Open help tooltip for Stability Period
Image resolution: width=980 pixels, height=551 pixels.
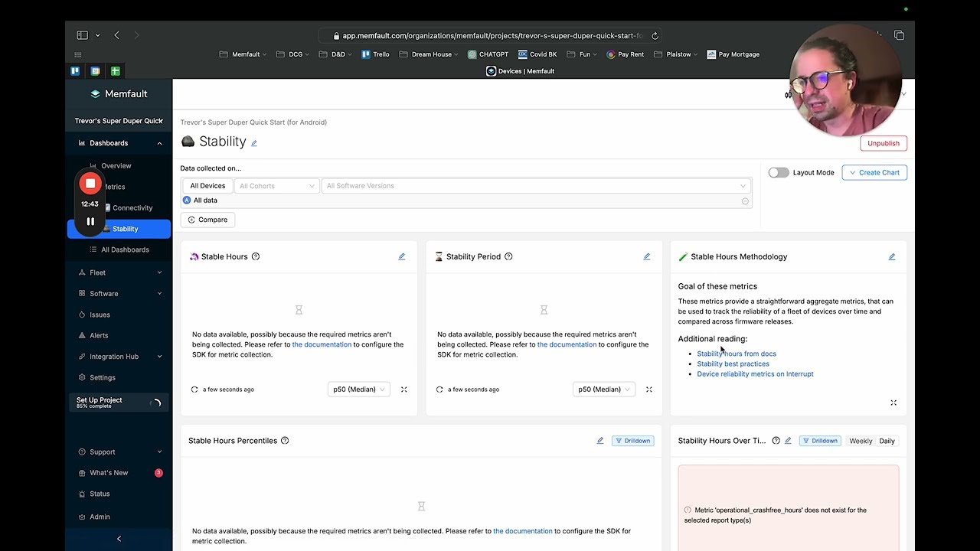tap(508, 257)
